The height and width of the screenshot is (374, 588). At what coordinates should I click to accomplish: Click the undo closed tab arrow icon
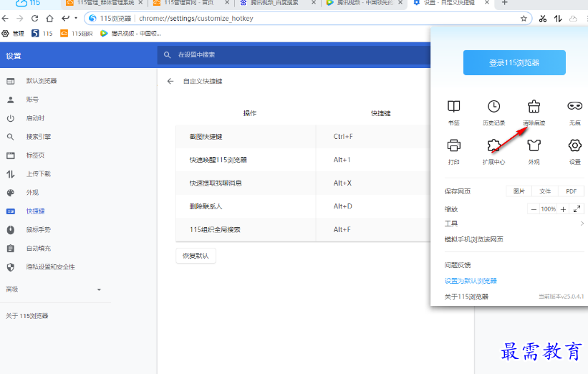[66, 18]
